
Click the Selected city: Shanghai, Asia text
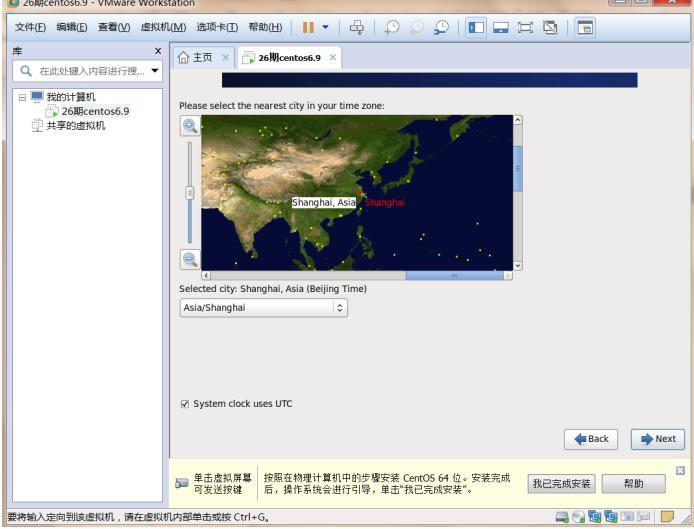(273, 289)
